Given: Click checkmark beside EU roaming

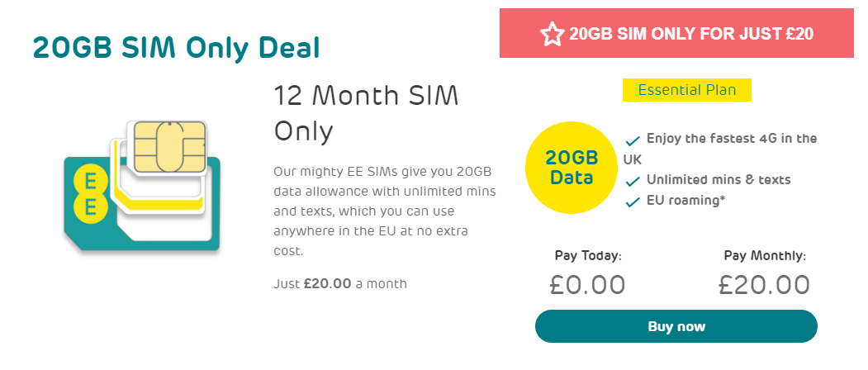Looking at the screenshot, I should click(x=633, y=202).
